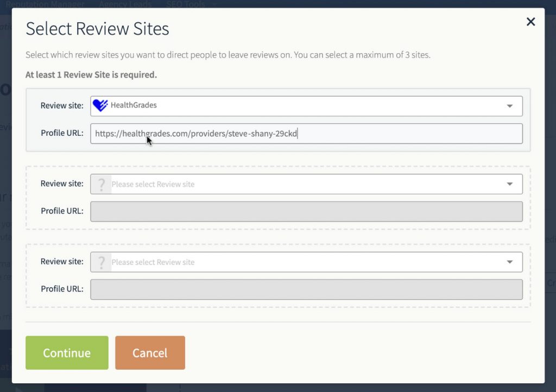The image size is (556, 392).
Task: Open the Reputation Manager menu item
Action: point(45,4)
